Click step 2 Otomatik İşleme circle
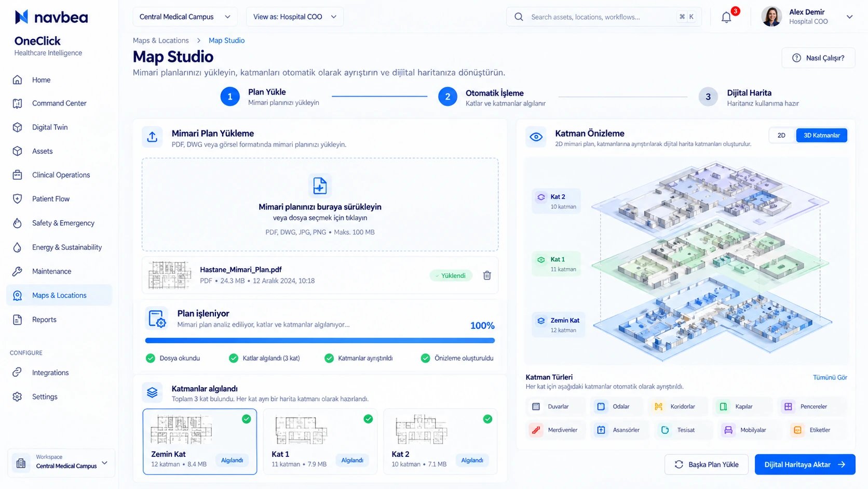 click(447, 97)
